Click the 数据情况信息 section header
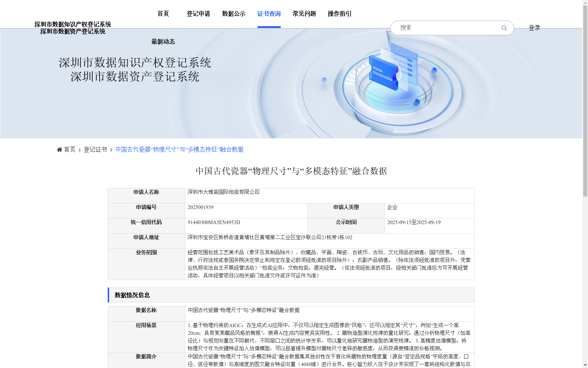This screenshot has width=588, height=368. coord(291,295)
